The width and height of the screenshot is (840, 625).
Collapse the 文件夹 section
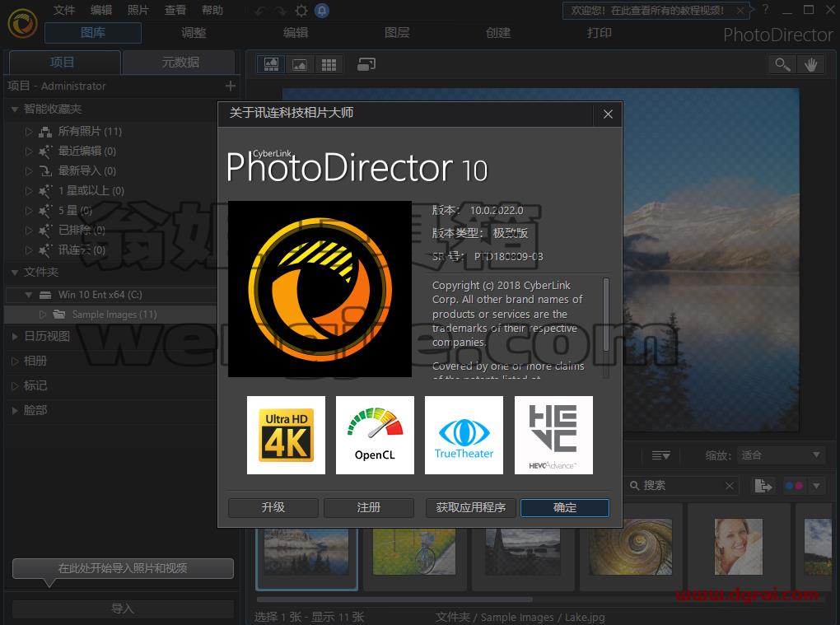click(x=15, y=272)
